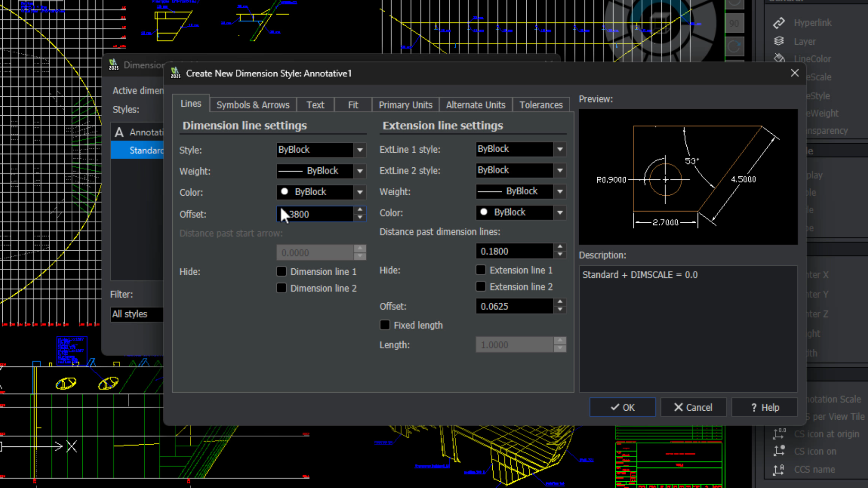Click the CS icon on symbol
This screenshot has height=488, width=868.
pos(779,451)
